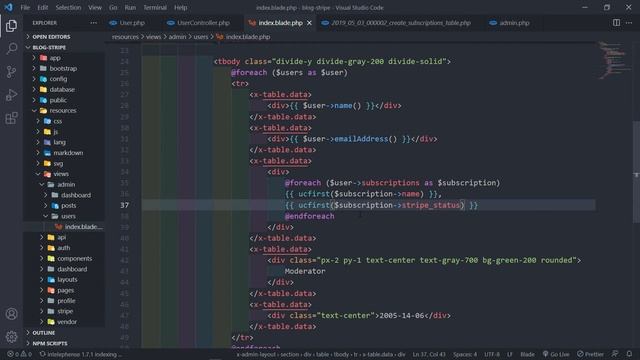This screenshot has width=640, height=360.
Task: Click the code minimap preview
Action: pos(613,59)
